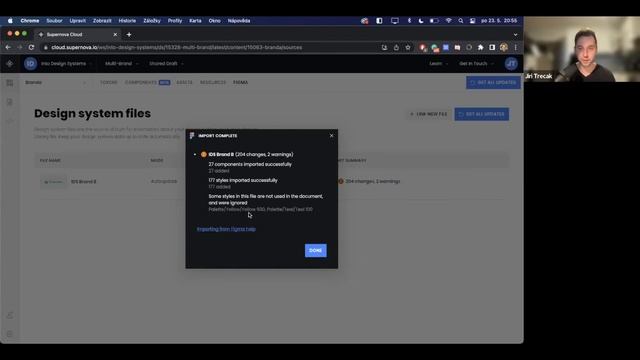Open the Brands dropdown selector
This screenshot has width=640, height=360.
(x=56, y=82)
